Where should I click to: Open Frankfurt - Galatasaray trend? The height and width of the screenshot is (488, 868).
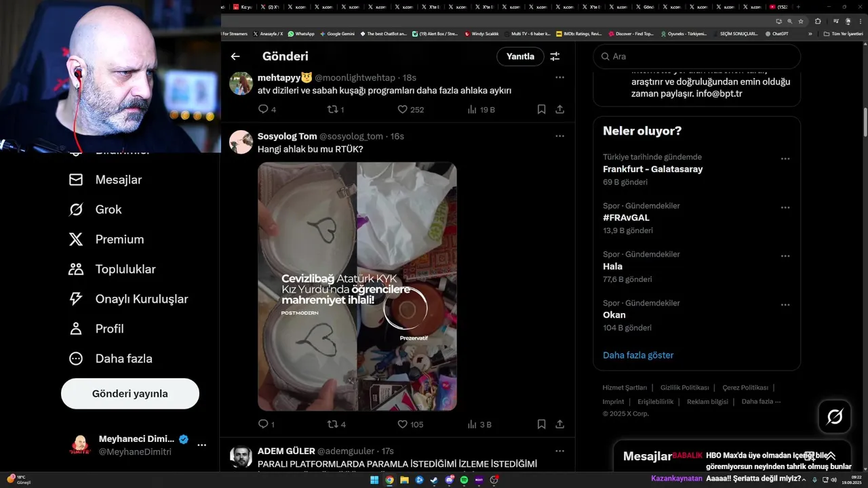(652, 169)
